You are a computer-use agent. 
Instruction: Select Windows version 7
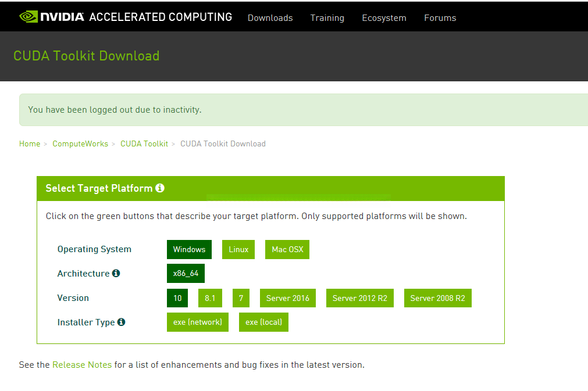(241, 298)
